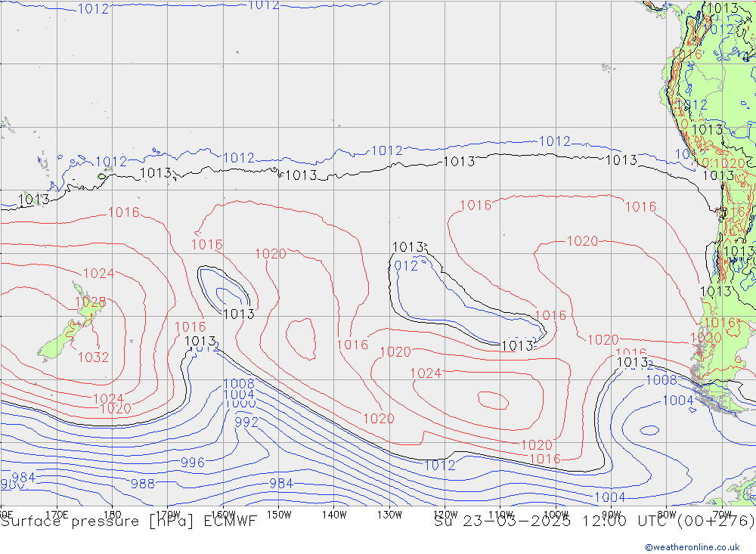Click the 80W longitude axis label
Screen dimensions: 756x554
(x=667, y=515)
